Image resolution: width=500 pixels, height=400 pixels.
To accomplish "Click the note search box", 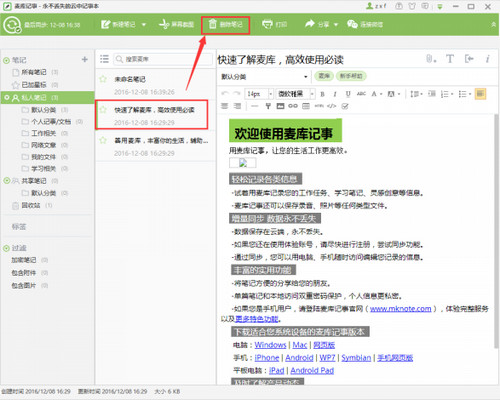I will (163, 59).
